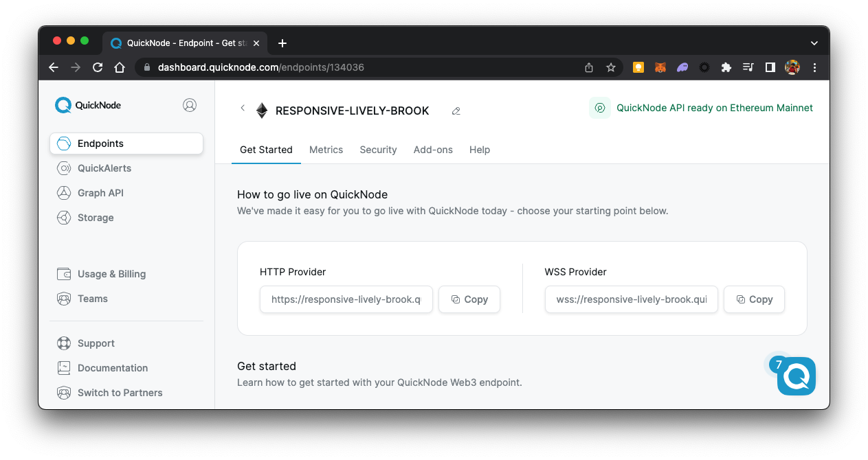
Task: Open the MetaMask fox extension
Action: coord(660,67)
